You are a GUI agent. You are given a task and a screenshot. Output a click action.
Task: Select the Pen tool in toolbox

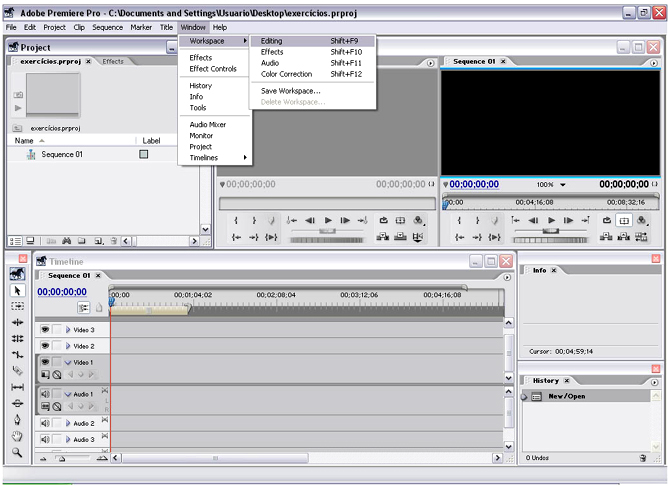pyautogui.click(x=17, y=420)
